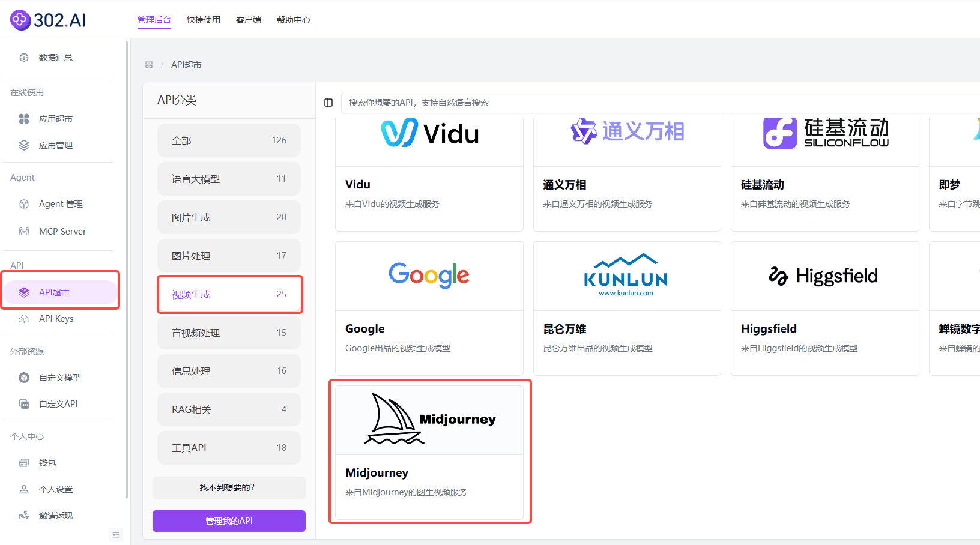Open the 管理后台 tab

tap(154, 20)
